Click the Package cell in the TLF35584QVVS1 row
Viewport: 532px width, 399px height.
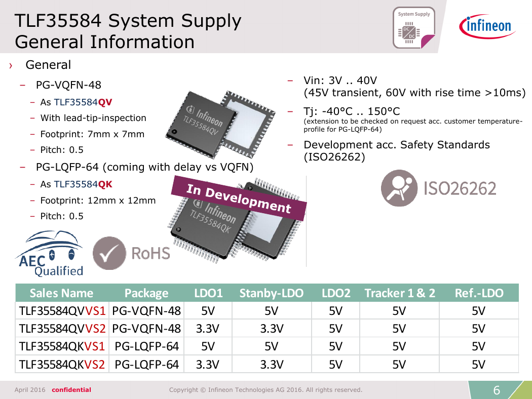pos(146,311)
